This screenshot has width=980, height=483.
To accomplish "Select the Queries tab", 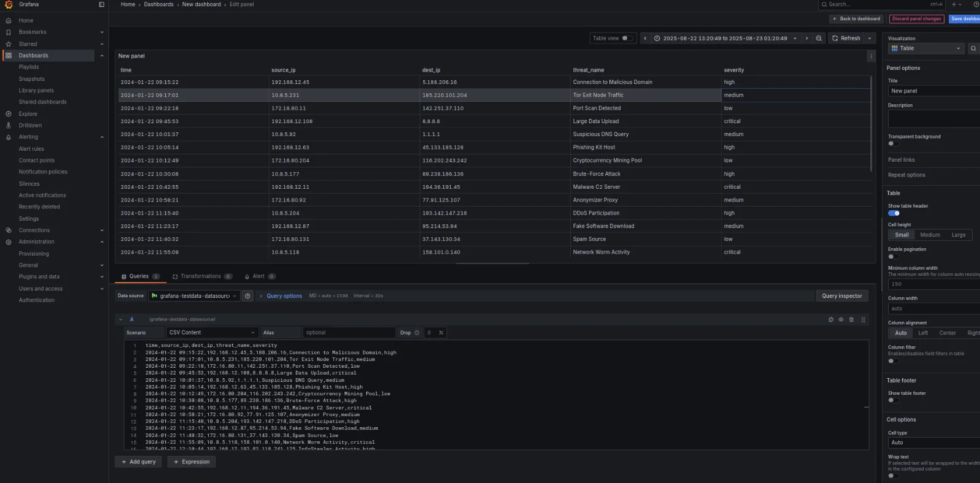I will tap(140, 276).
